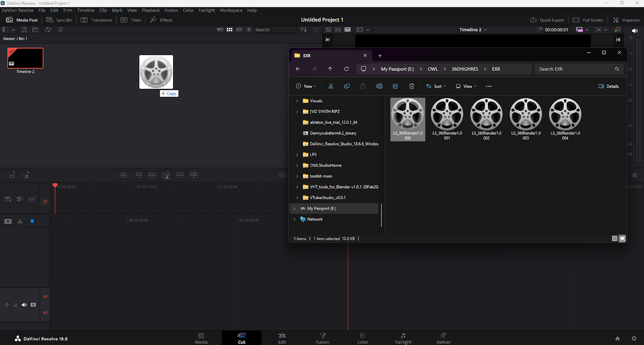Switch media pool to list view
Screen dimensions: 644x345
pos(248,30)
